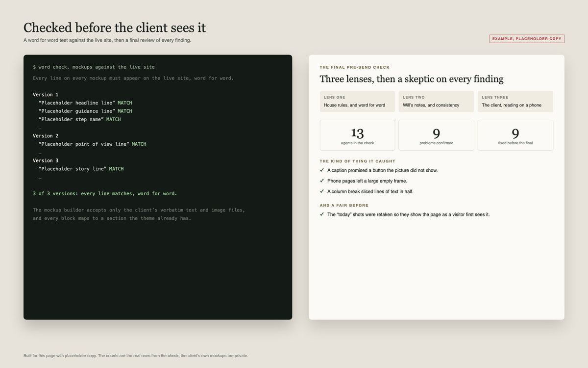Screen dimensions: 588x368
Task: Click the checkmark beside column break finding
Action: click(322, 191)
